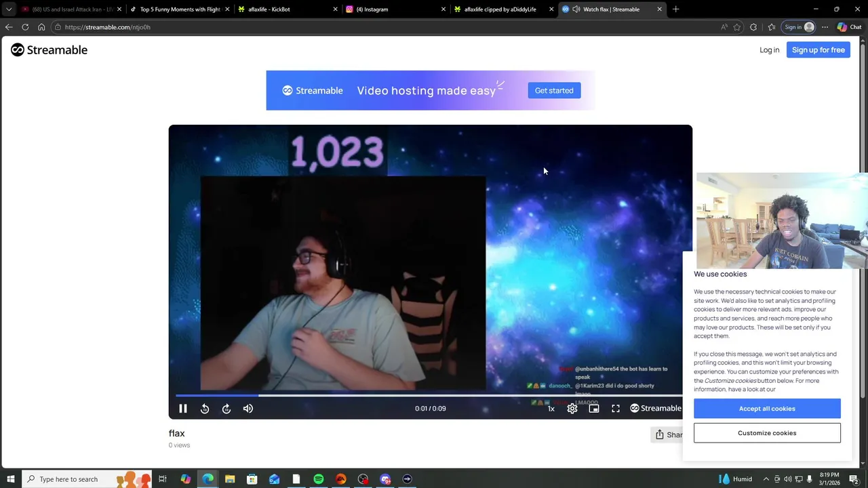
Task: Click the browser home icon
Action: pos(41,27)
